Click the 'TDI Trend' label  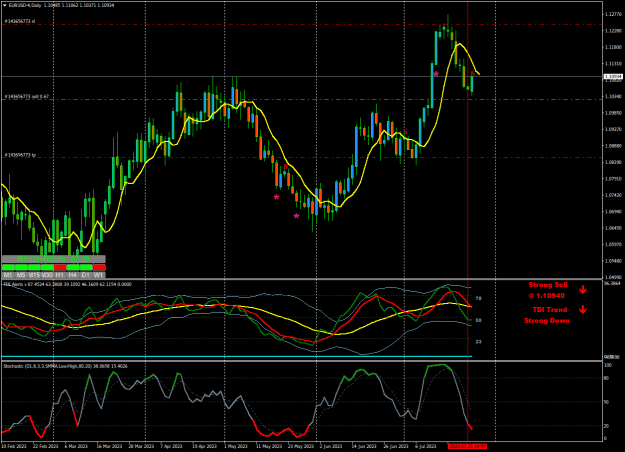tap(550, 310)
